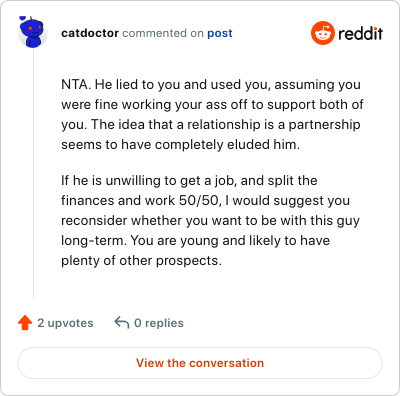Click the "long-term." word in the comment

[x=93, y=241]
